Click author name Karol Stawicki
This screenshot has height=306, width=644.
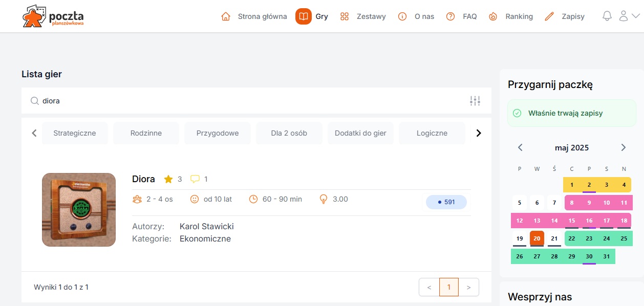point(206,226)
